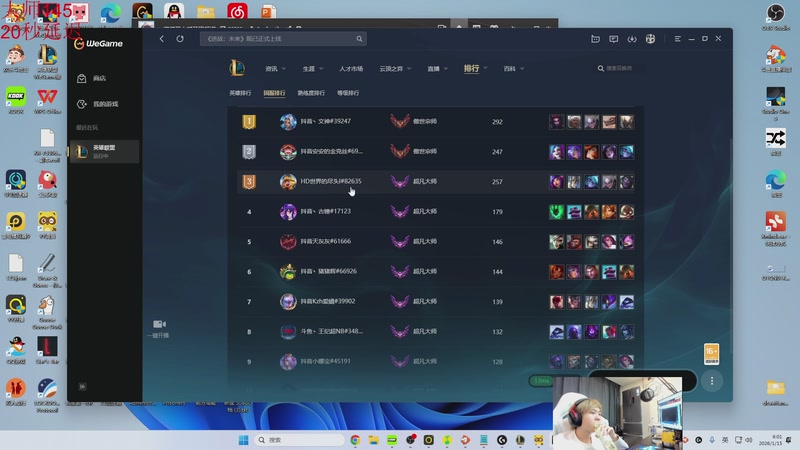Open the rank 2 player name link

click(x=332, y=152)
